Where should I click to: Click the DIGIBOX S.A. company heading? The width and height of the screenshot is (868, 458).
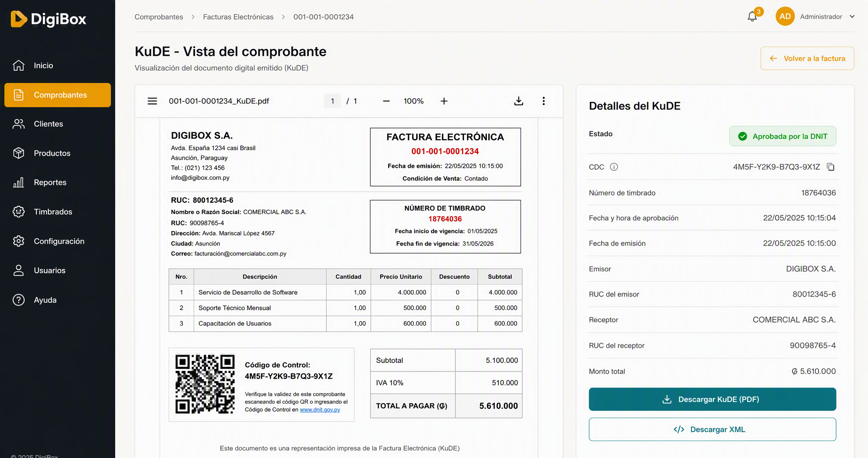tap(202, 136)
